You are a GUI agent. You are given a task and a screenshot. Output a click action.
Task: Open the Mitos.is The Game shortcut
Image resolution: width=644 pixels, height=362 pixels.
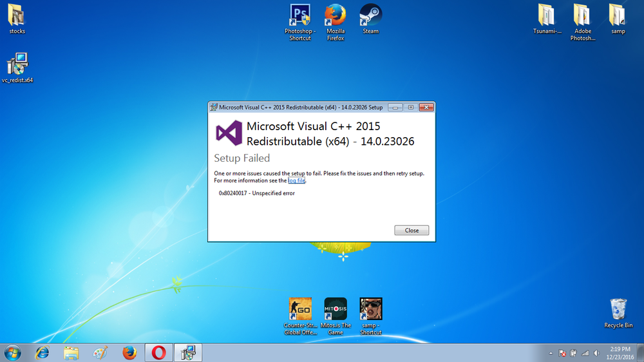click(x=335, y=316)
